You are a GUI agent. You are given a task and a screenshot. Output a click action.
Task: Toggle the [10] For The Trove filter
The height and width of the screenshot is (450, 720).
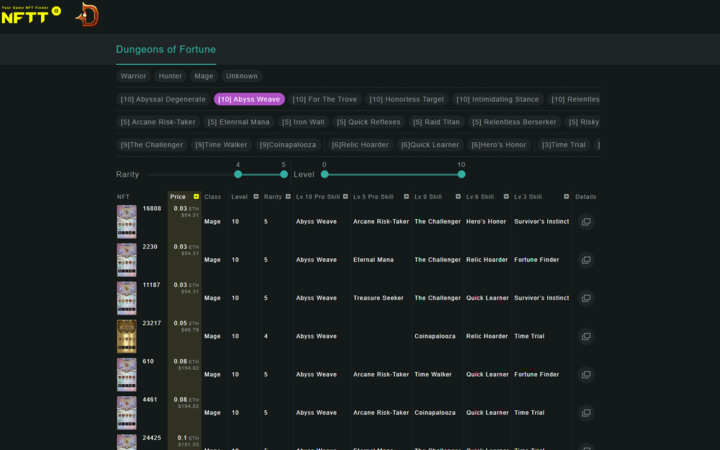[325, 99]
